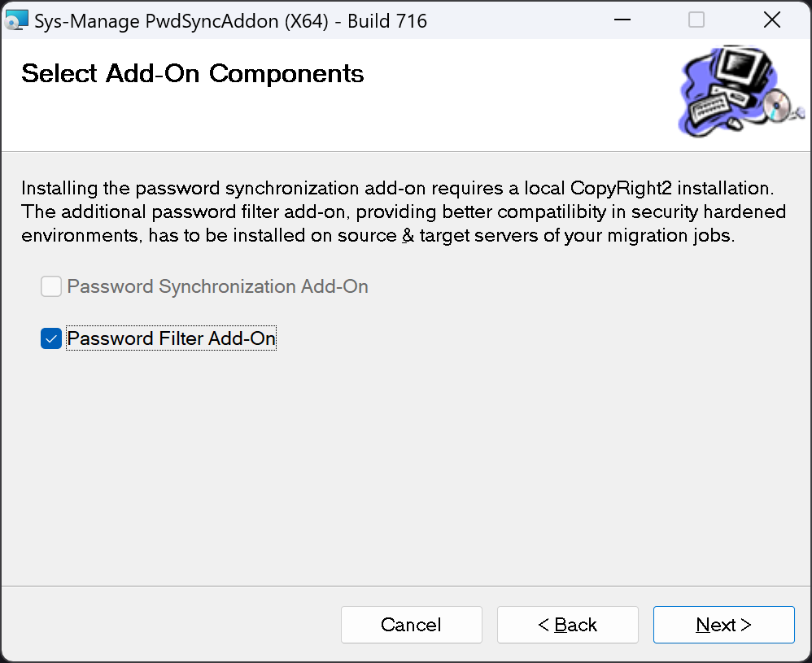Click the installer app icon in title bar
Image resolution: width=812 pixels, height=663 pixels.
[15, 21]
